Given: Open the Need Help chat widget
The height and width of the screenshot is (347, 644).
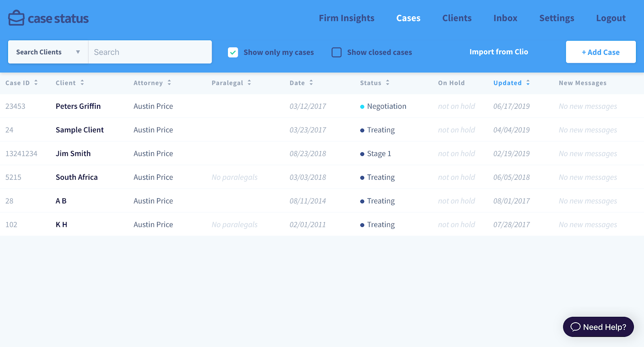Looking at the screenshot, I should pyautogui.click(x=598, y=327).
